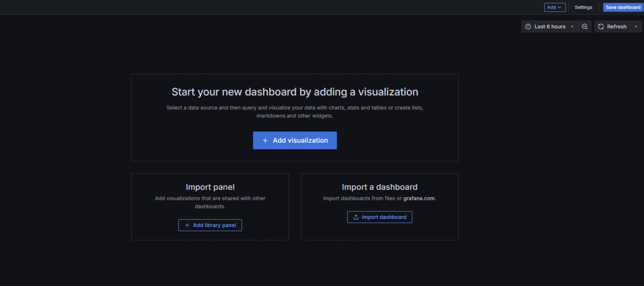Open dashboard Settings
644x286 pixels.
point(583,8)
